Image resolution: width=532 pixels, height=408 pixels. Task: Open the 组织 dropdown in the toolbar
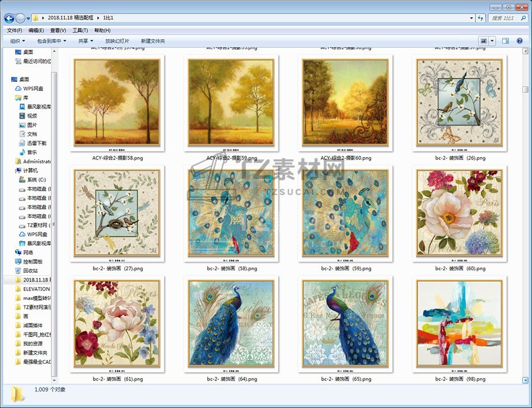click(x=18, y=41)
